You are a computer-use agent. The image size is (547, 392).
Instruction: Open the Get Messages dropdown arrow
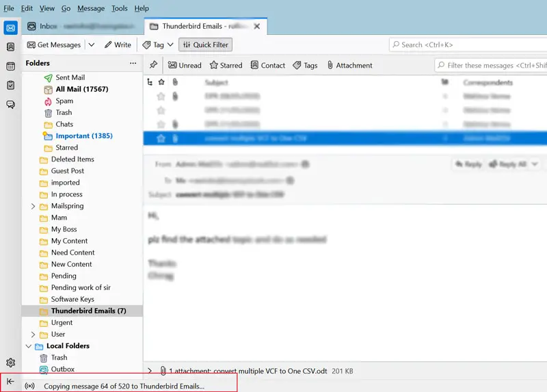pos(92,44)
